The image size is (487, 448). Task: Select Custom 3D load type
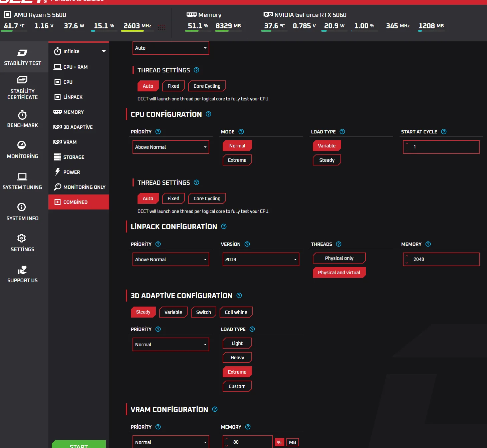coord(237,386)
